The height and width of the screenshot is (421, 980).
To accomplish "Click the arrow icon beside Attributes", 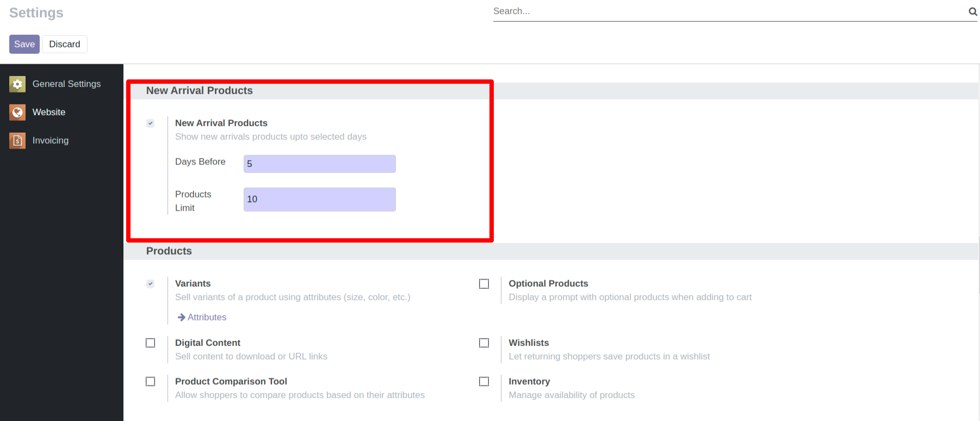I will pyautogui.click(x=182, y=317).
